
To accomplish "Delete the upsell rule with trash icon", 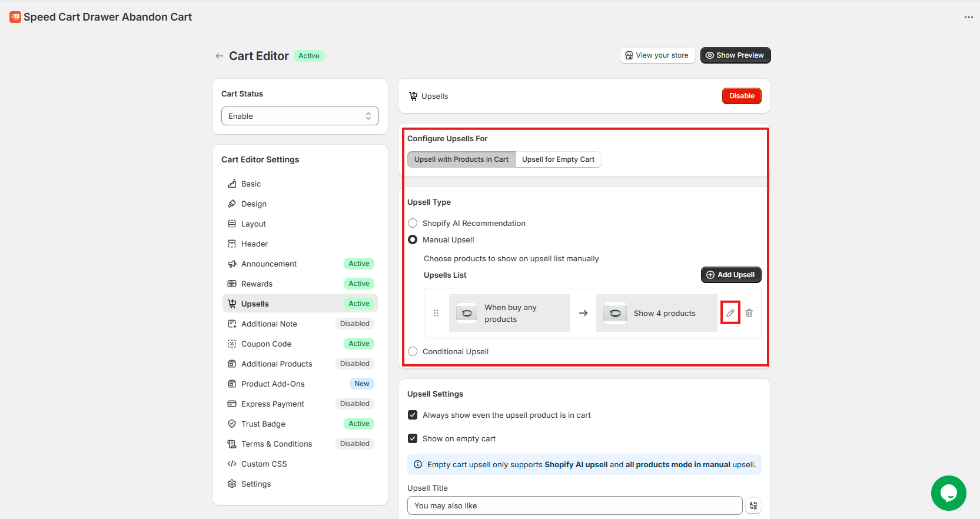I will (x=749, y=313).
